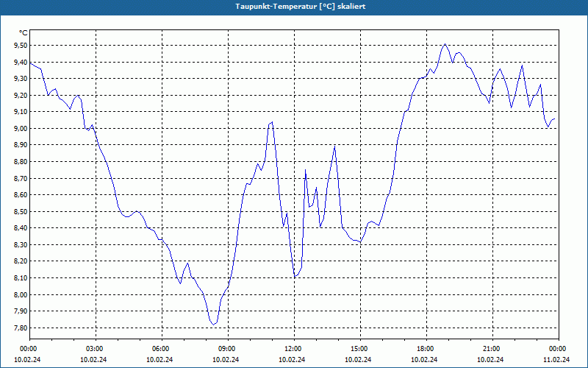Select the "9,40" y-axis value
The width and height of the screenshot is (588, 368).
tap(21, 62)
